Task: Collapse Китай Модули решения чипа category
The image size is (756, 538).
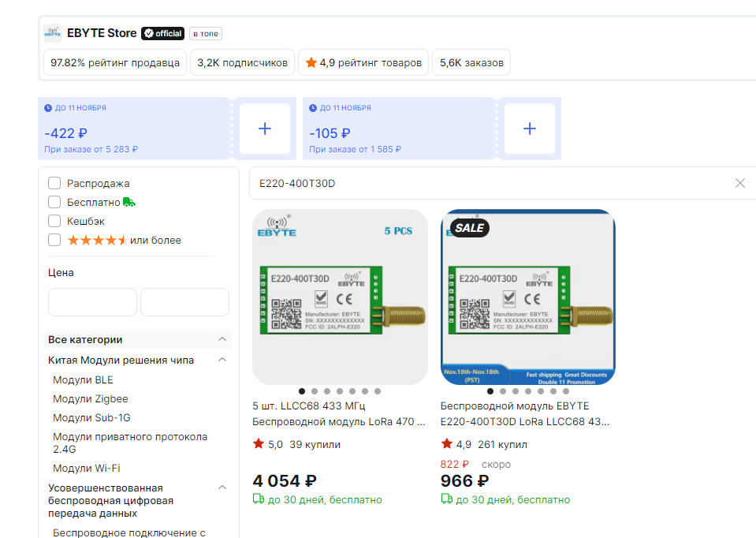Action: pos(222,360)
